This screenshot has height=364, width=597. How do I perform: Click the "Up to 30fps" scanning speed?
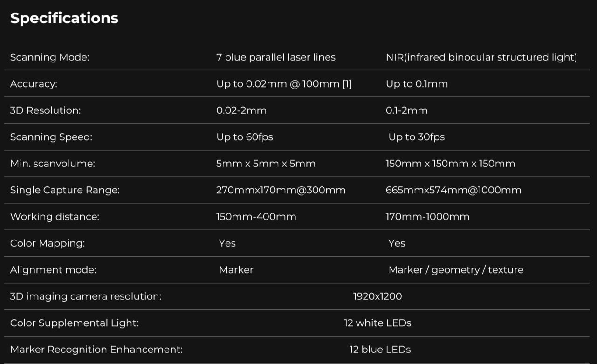(417, 137)
